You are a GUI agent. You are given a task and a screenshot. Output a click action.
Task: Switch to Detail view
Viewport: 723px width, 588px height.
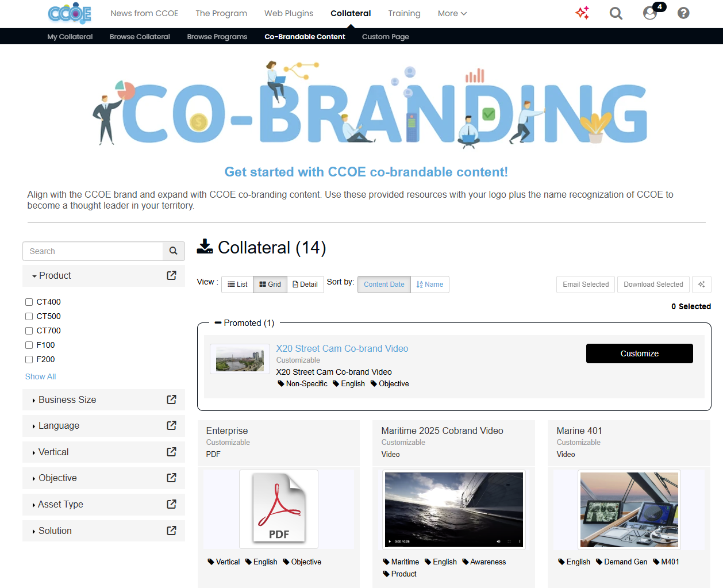click(x=305, y=285)
